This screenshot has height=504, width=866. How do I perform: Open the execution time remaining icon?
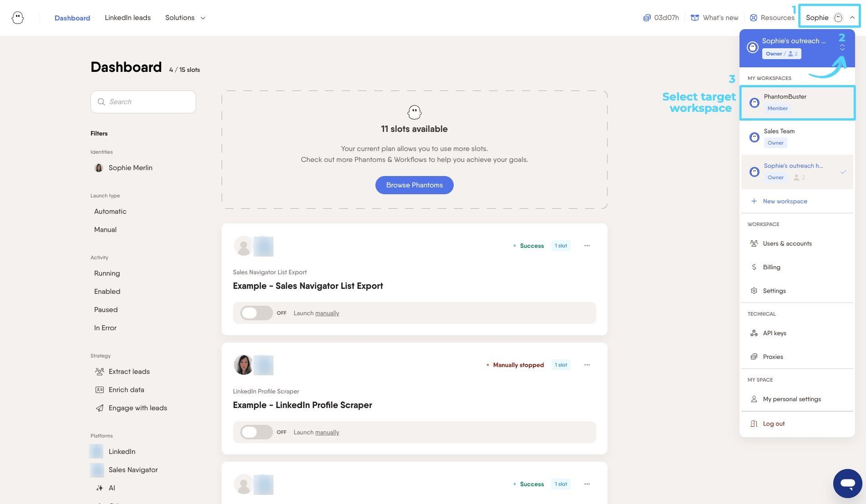[x=647, y=18]
